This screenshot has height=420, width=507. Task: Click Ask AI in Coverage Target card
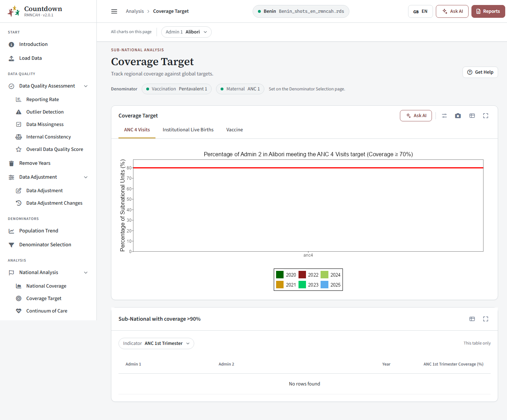[416, 116]
